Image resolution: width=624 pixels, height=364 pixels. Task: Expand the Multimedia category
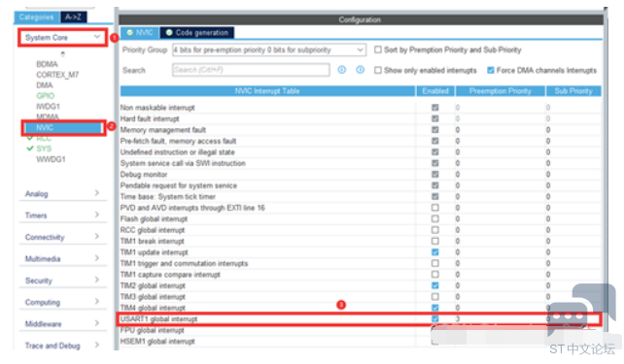(x=62, y=259)
